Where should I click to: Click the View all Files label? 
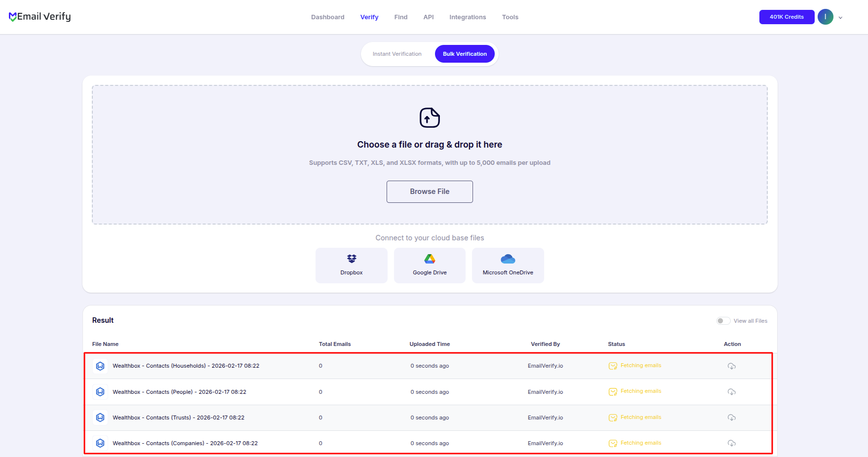click(x=750, y=321)
